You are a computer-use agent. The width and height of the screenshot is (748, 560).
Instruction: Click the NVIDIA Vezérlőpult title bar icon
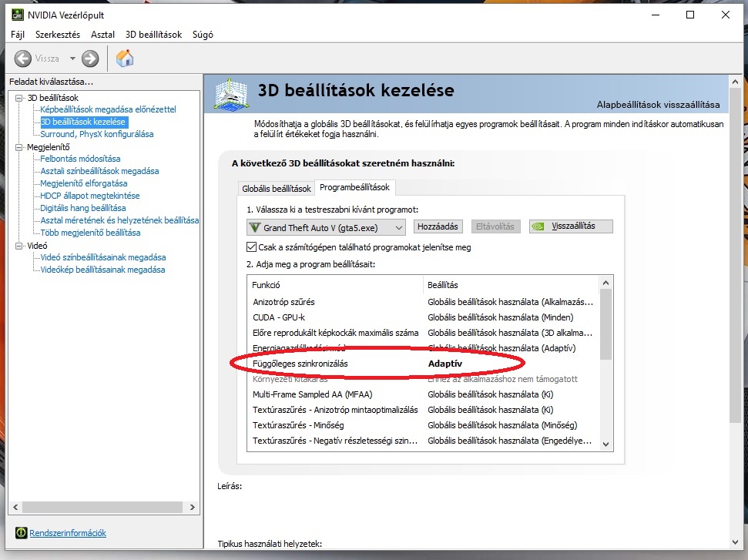coord(18,15)
